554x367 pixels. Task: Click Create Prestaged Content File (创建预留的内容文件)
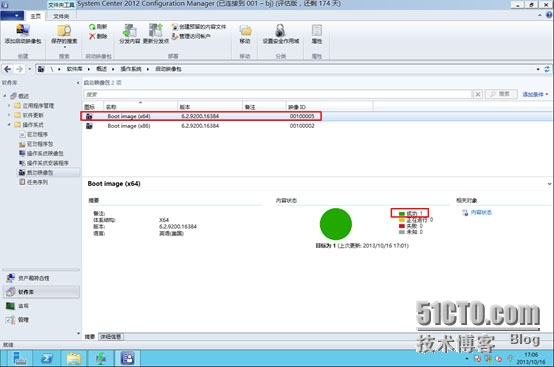coord(199,27)
